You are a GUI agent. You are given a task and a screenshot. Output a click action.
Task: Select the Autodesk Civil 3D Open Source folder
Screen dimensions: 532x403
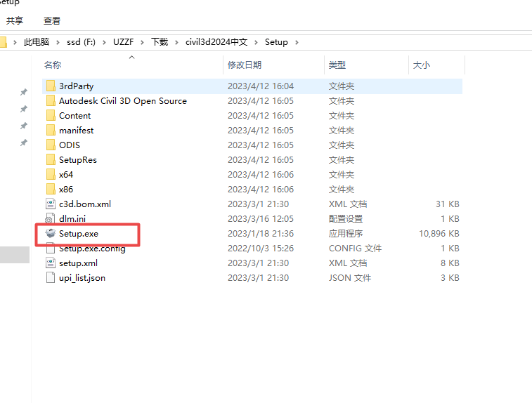pos(122,100)
